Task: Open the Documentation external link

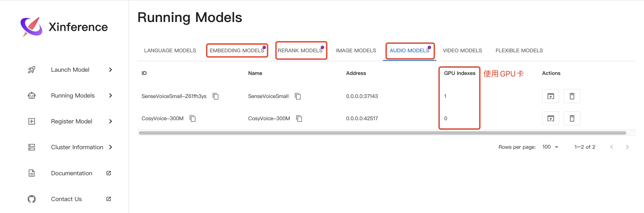Action: point(108,173)
